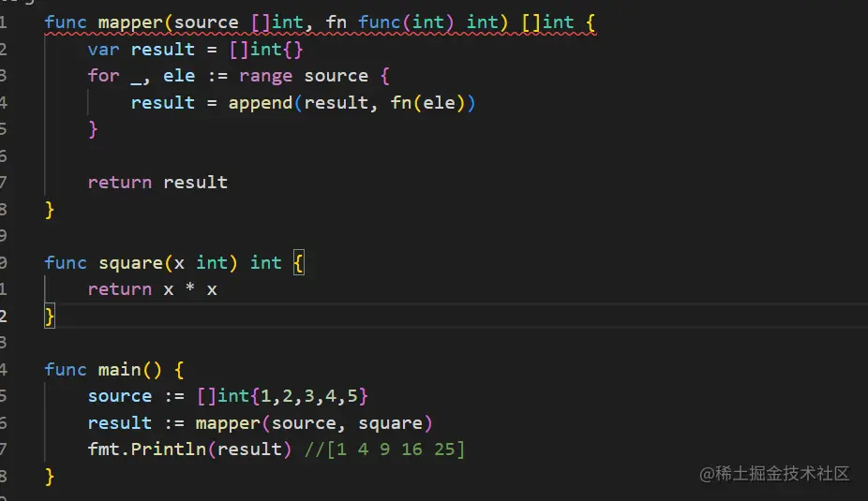
Task: Click the closing brace of the main function
Action: (x=50, y=476)
